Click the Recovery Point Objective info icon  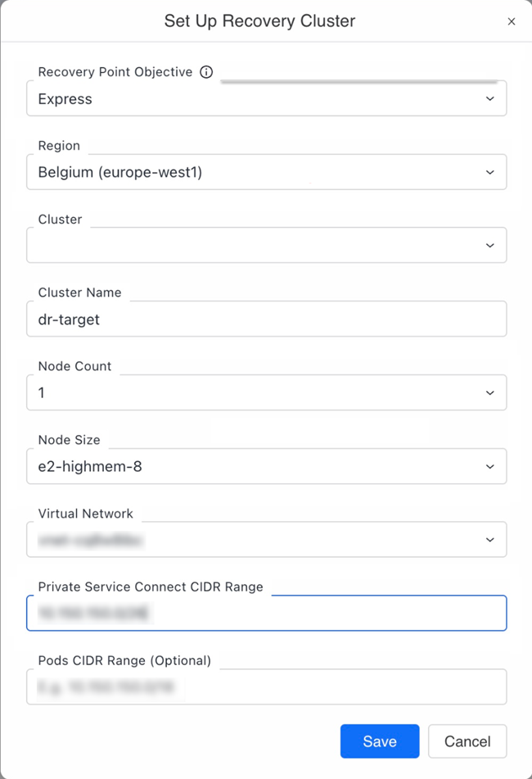206,72
